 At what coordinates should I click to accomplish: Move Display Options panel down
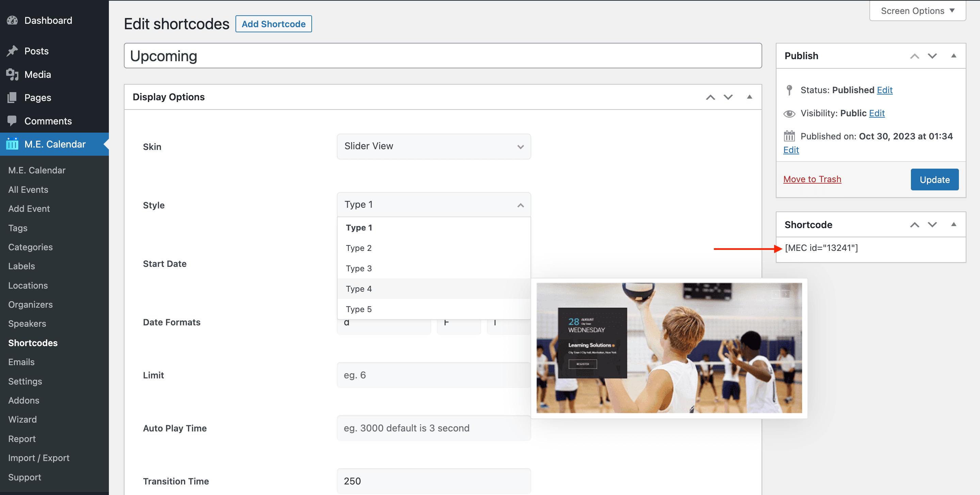728,97
